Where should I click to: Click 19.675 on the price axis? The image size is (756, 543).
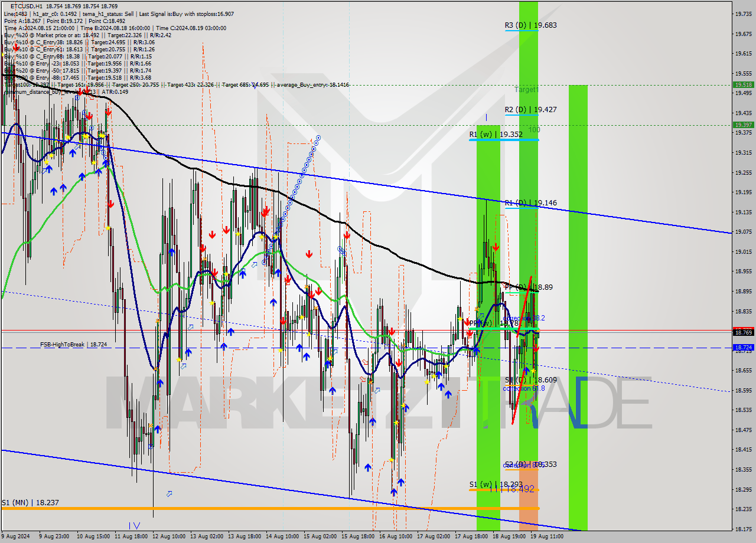tap(743, 34)
